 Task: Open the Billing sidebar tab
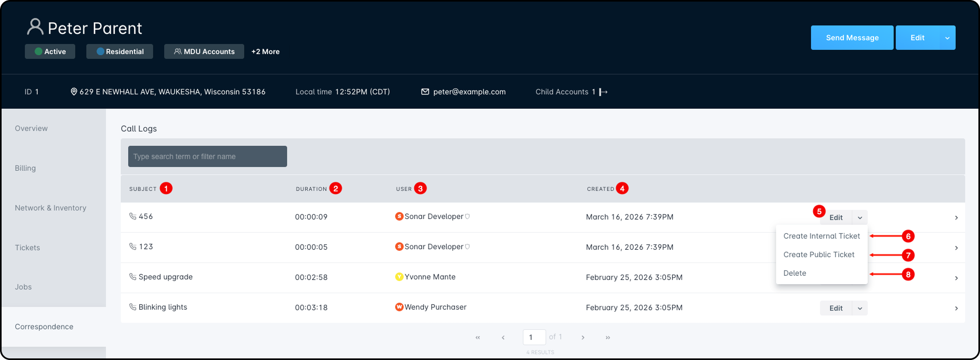pyautogui.click(x=25, y=168)
